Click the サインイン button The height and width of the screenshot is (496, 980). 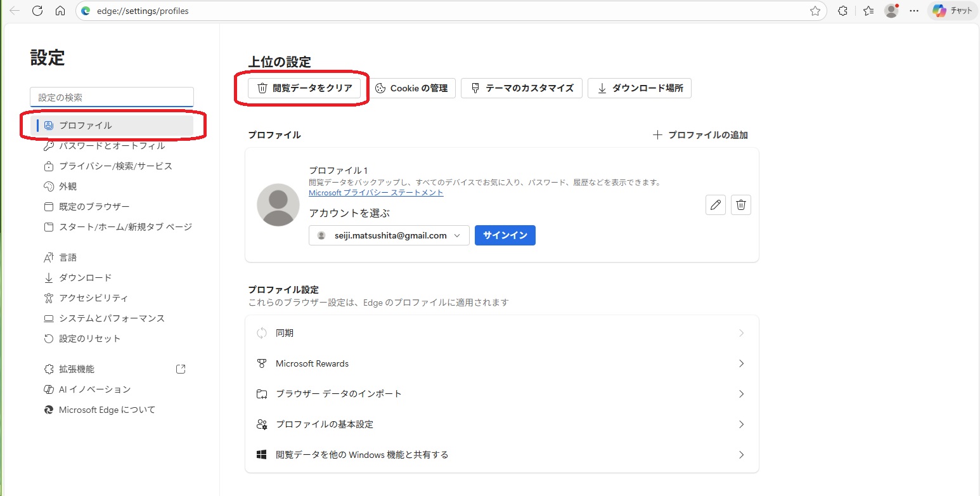pos(505,235)
